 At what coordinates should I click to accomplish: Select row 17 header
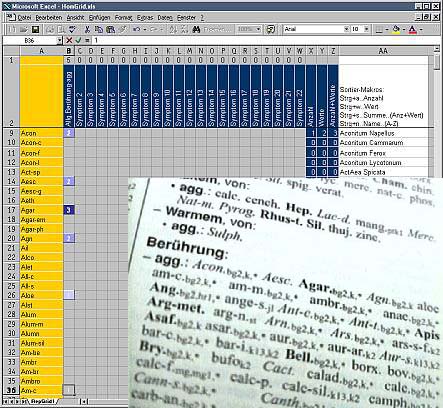point(11,210)
